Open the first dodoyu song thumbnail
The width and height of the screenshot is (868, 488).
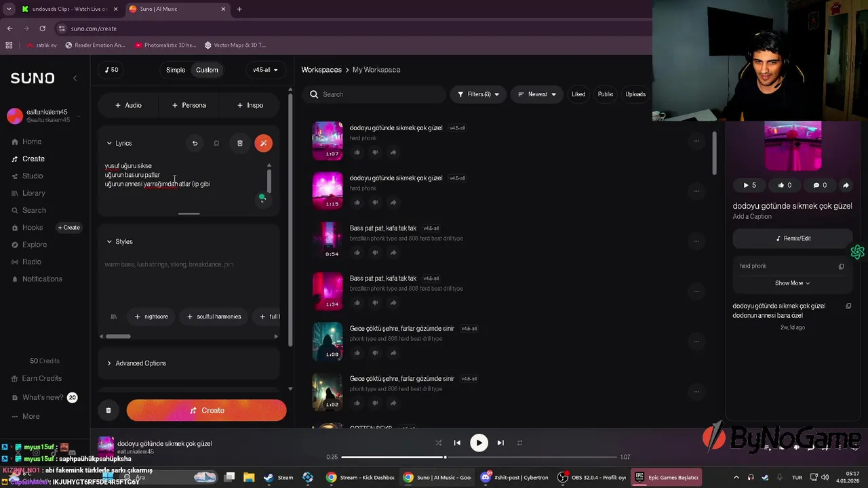tap(328, 141)
